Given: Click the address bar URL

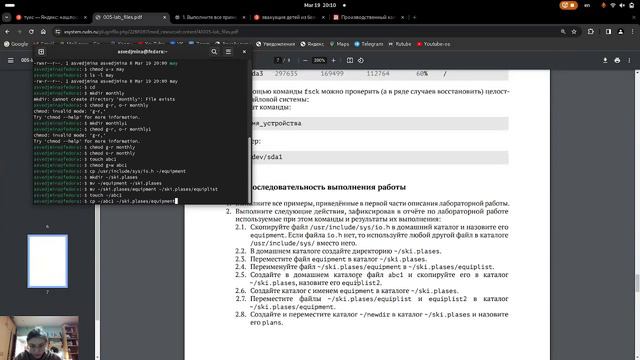Looking at the screenshot, I should click(x=151, y=31).
